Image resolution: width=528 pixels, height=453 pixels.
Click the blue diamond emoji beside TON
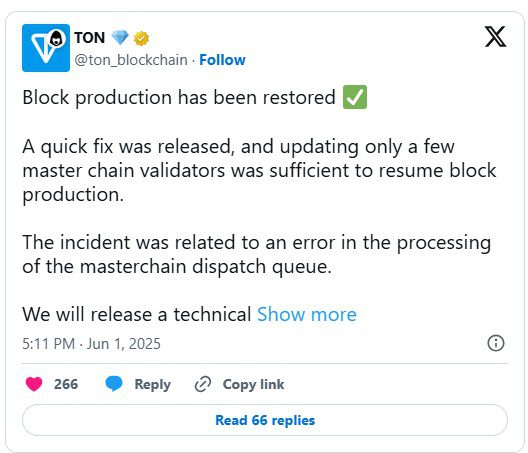tap(120, 38)
